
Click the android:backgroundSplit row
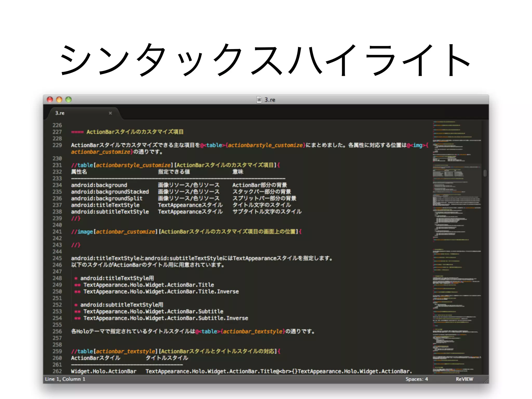(184, 198)
